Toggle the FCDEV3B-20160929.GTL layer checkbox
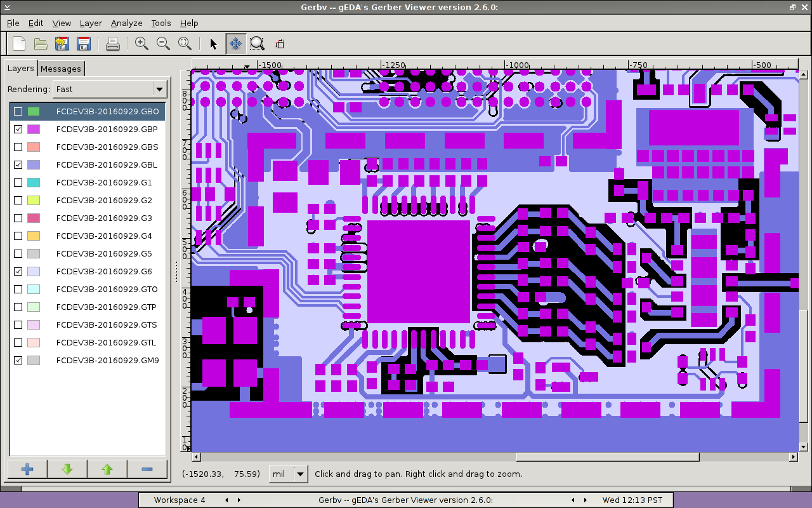Viewport: 812px width, 508px height. (18, 343)
